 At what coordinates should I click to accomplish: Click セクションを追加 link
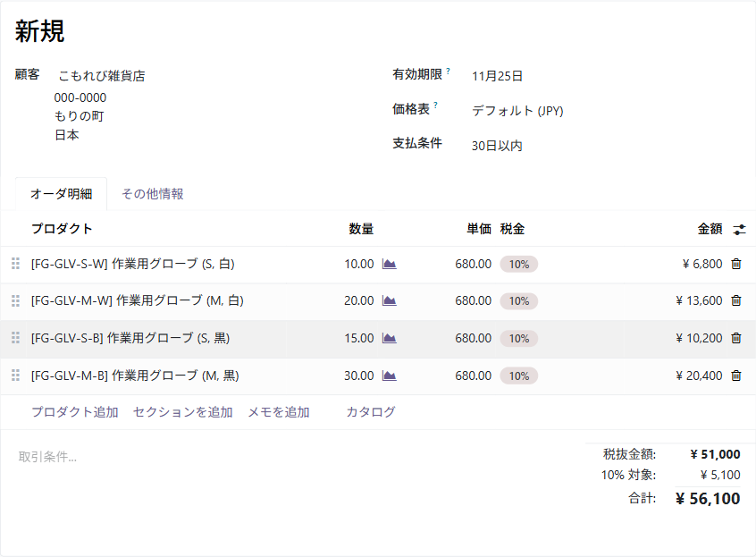[182, 412]
